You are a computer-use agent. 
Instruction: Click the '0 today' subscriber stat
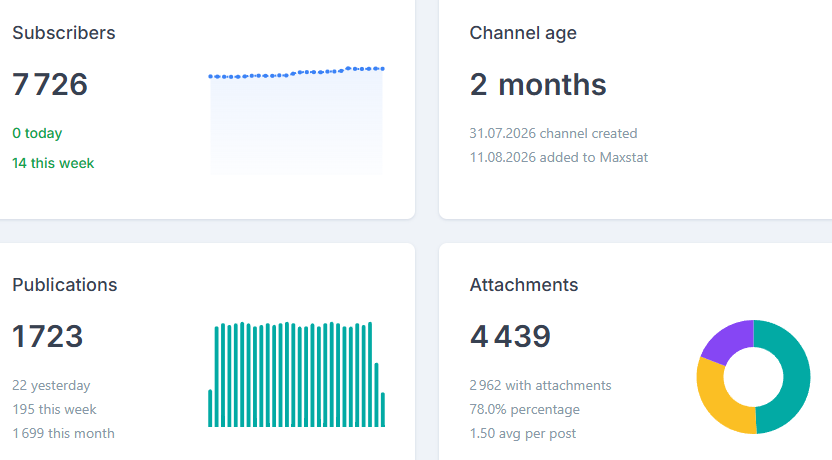click(37, 133)
